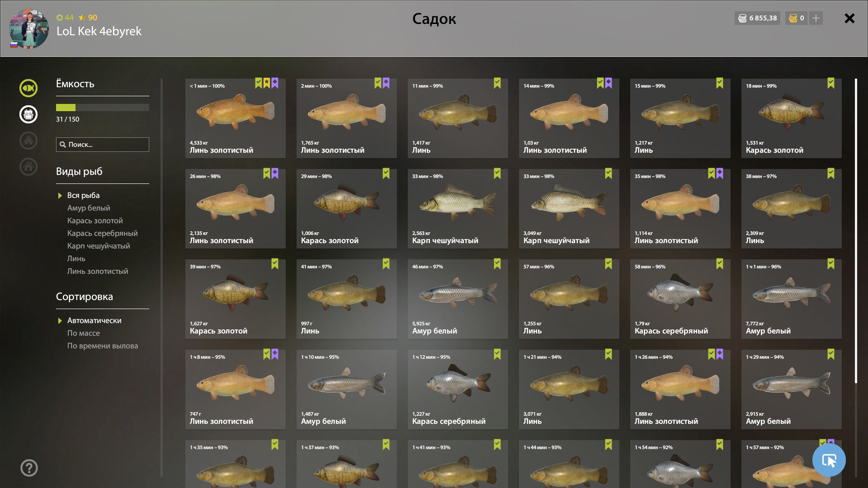This screenshot has height=488, width=868.
Task: Click the capacity progress bar 31/150
Action: (x=103, y=108)
